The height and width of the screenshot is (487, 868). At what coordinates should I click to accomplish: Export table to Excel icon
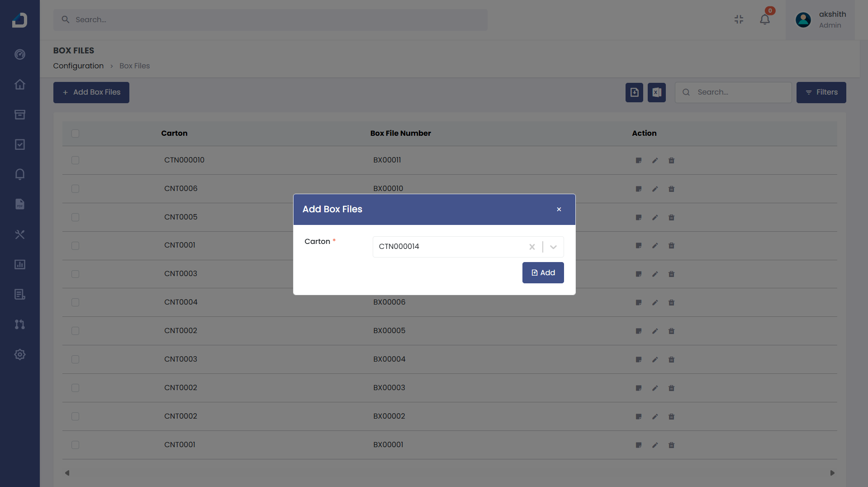click(657, 92)
